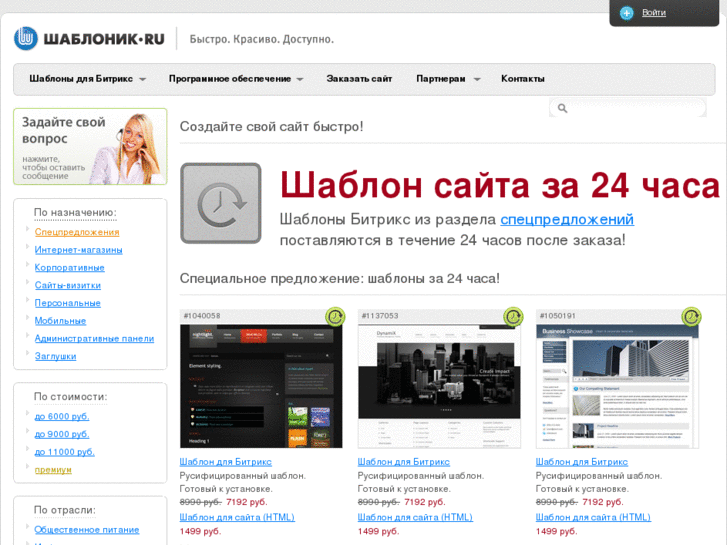Select Административные панели category
The height and width of the screenshot is (545, 727).
coord(94,339)
